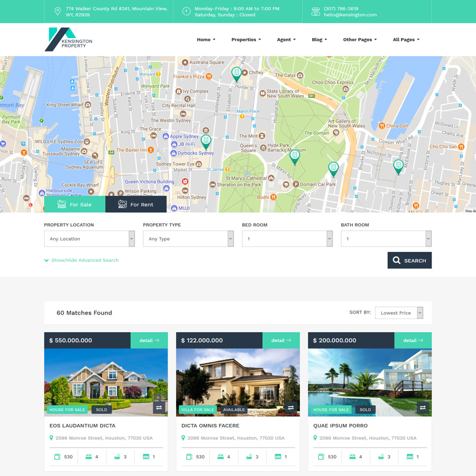Open the Property Type dropdown
476x476 pixels.
tap(188, 239)
